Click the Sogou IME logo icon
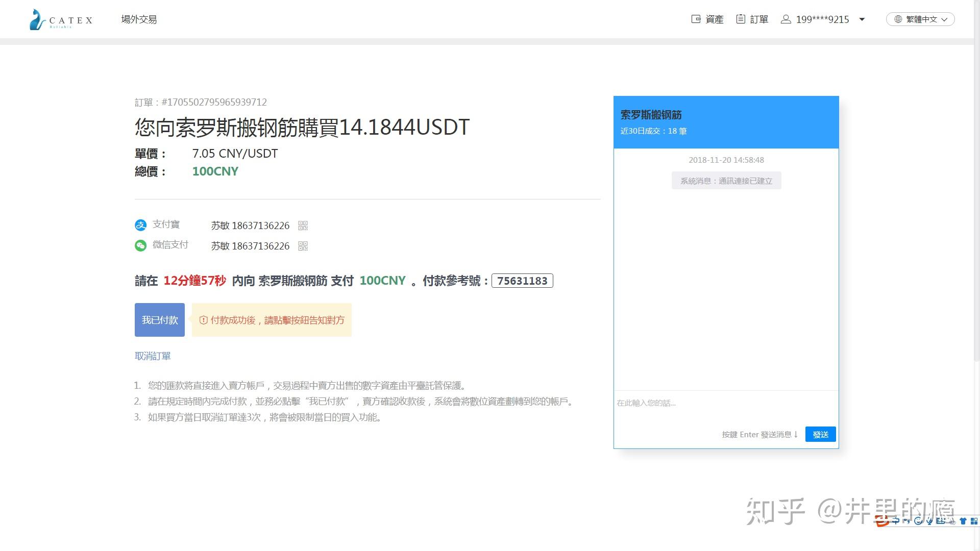 coord(882,521)
